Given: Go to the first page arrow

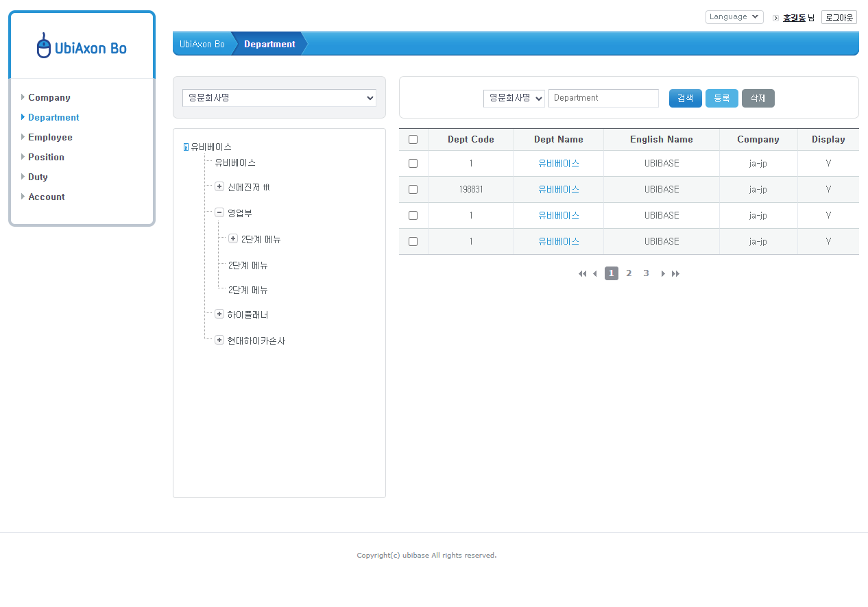Looking at the screenshot, I should click(582, 274).
